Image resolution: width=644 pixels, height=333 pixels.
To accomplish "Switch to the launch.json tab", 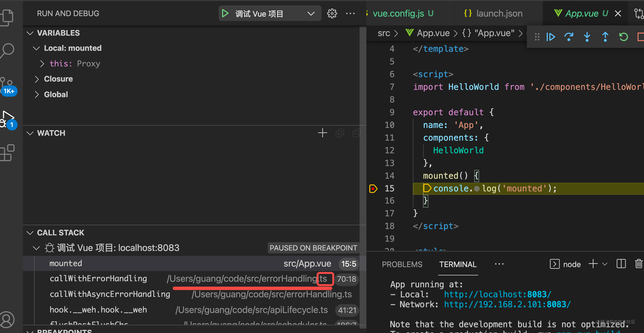I will click(x=499, y=13).
